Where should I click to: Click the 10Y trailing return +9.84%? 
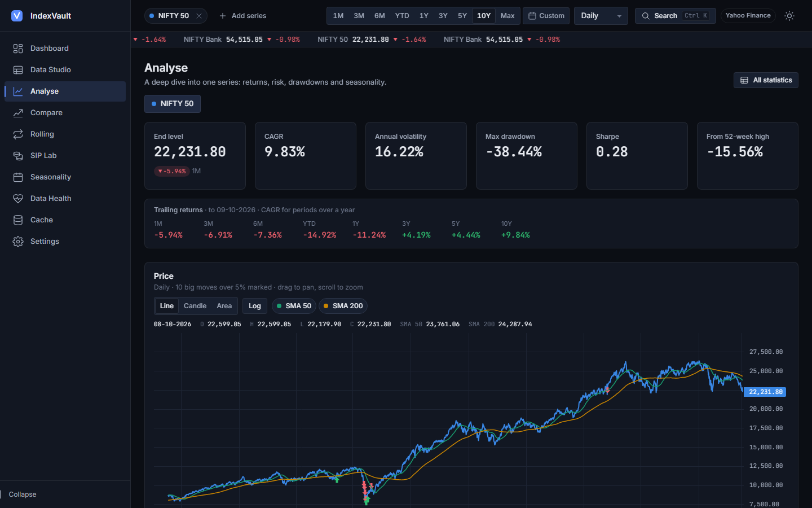point(515,235)
